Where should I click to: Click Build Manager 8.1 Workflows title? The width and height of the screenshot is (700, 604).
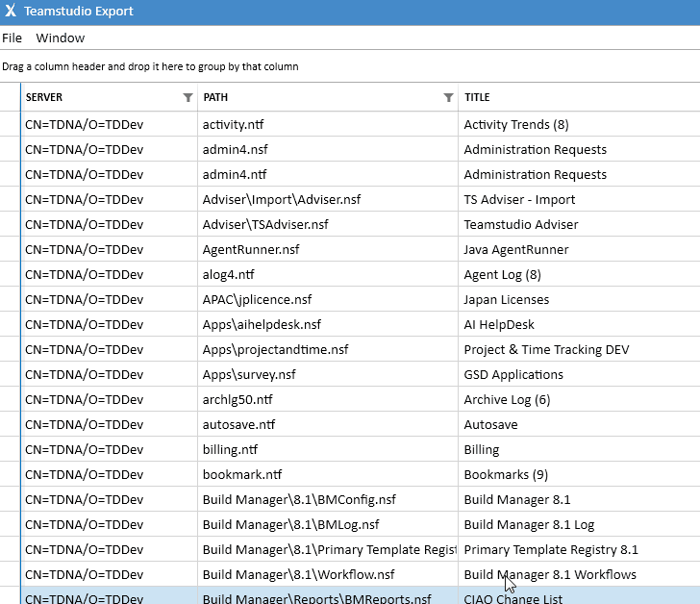click(x=550, y=574)
